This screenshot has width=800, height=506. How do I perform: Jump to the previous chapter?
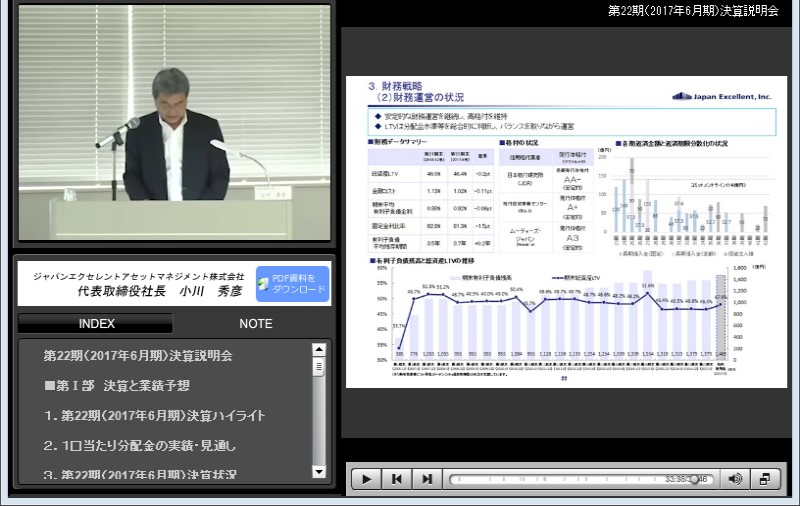[x=396, y=479]
